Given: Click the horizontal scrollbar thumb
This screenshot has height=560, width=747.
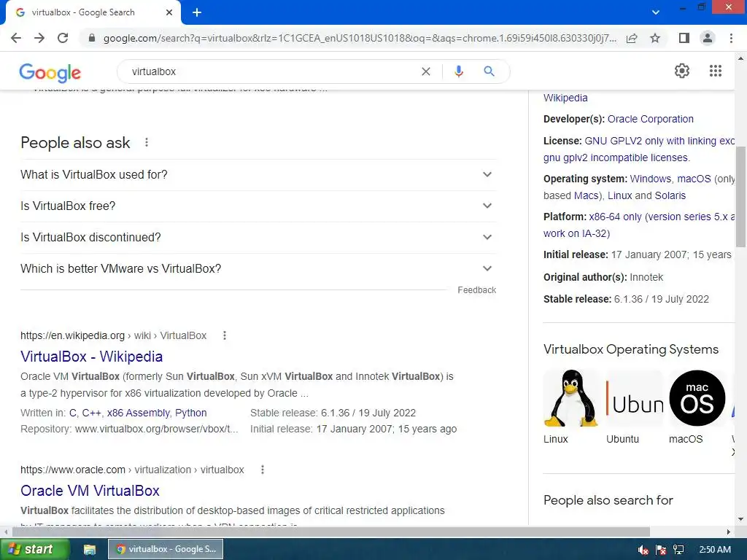Looking at the screenshot, I should tap(331, 532).
